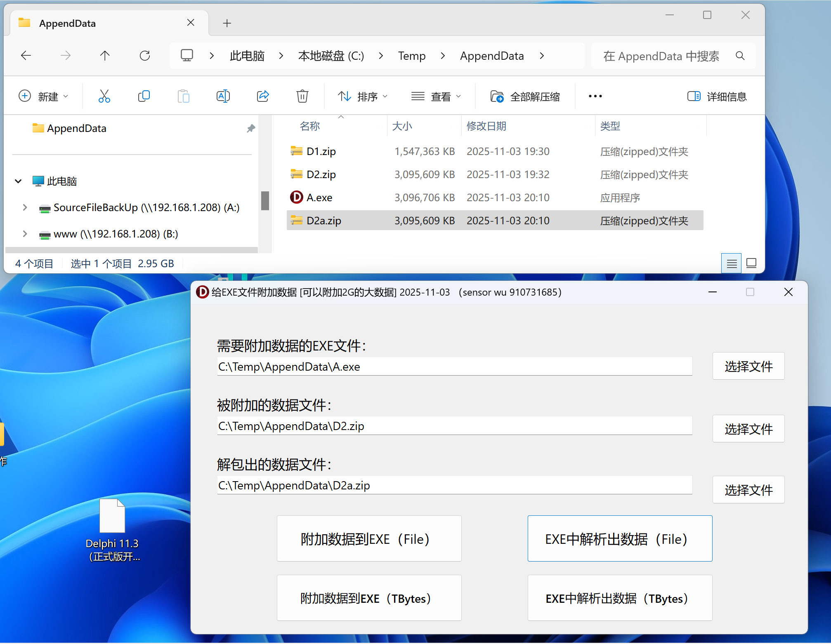Screen dimensions: 831x644
Task: Click the Copy icon in toolbar
Action: point(144,96)
